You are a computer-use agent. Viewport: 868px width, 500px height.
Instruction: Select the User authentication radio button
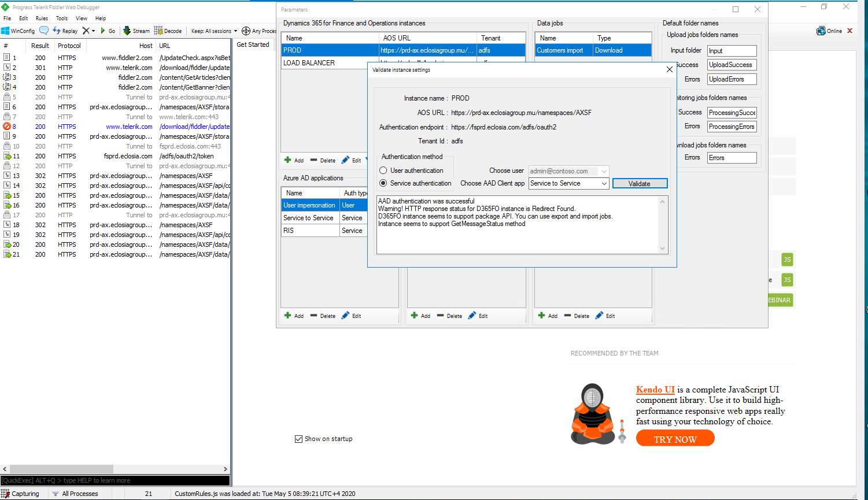click(383, 170)
